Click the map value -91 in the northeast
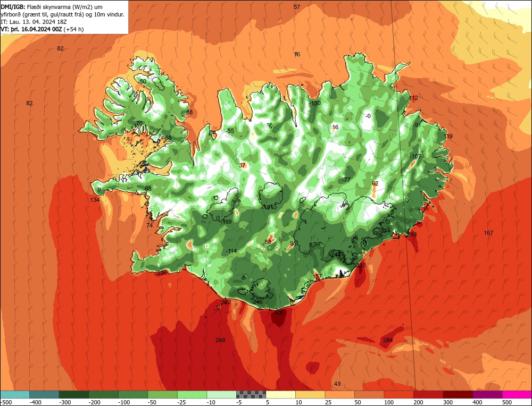Viewport: 532px width, 406px height. click(417, 125)
